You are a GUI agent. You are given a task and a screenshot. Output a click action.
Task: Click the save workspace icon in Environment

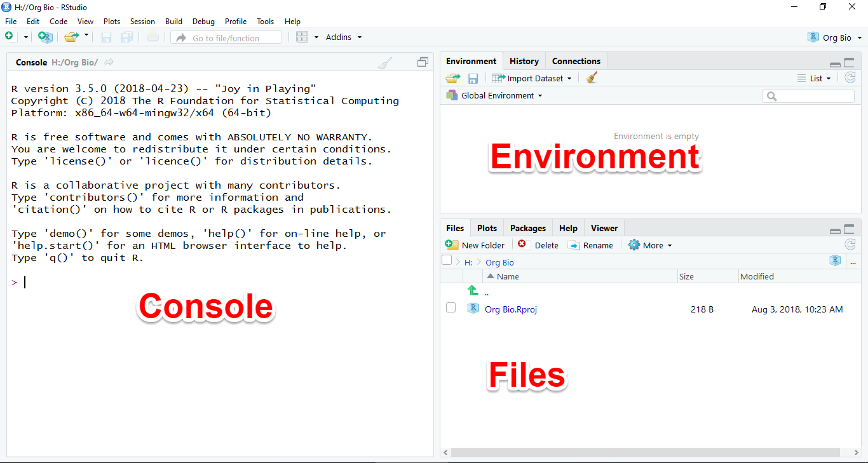point(473,78)
